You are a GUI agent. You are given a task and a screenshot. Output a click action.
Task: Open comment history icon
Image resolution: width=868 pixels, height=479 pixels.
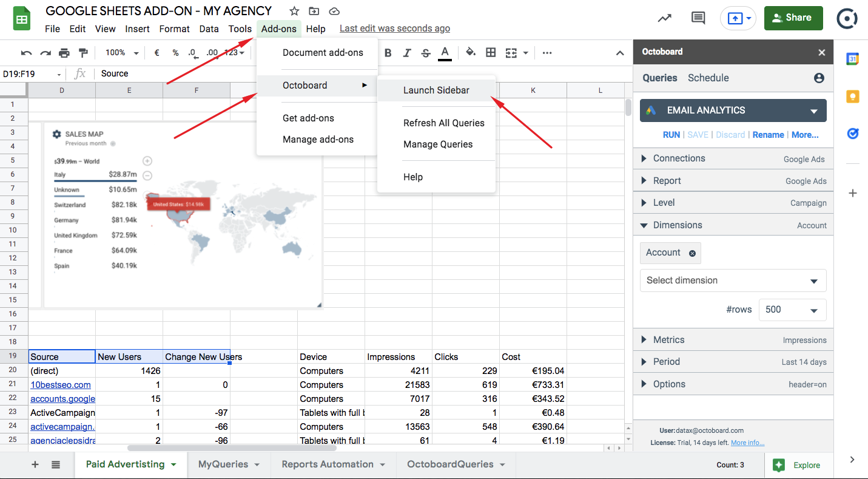pos(698,18)
